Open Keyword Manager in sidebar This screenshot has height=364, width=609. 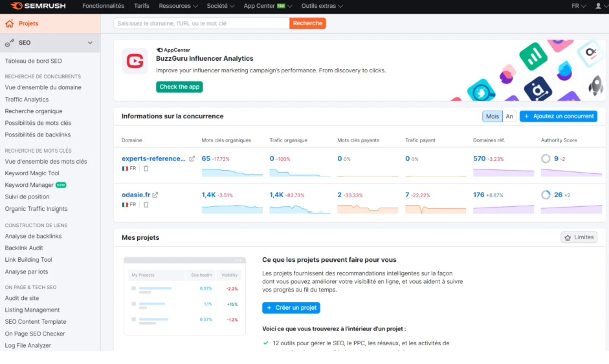tap(29, 185)
